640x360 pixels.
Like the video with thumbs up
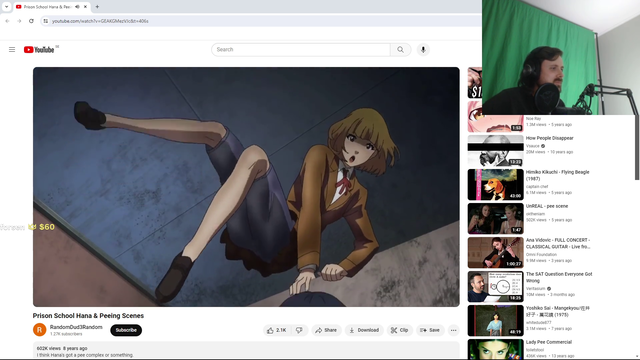point(277,330)
